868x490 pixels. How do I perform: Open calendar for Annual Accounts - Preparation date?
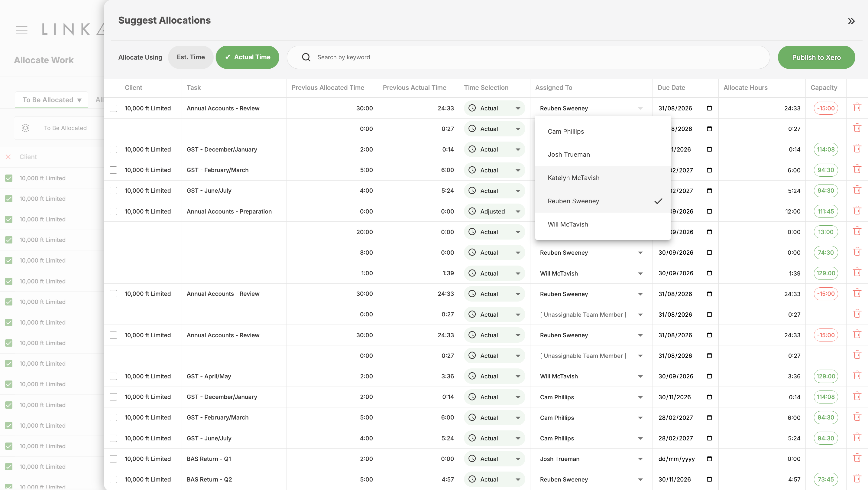[x=709, y=211]
